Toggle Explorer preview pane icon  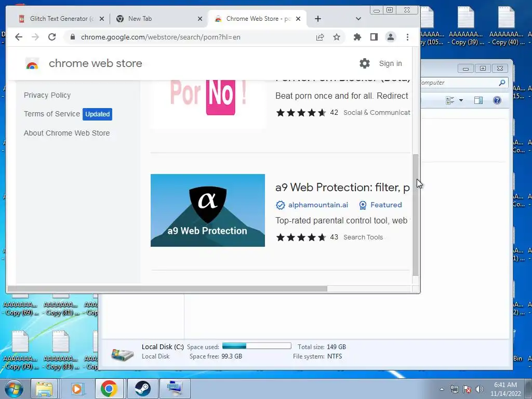[x=478, y=100]
